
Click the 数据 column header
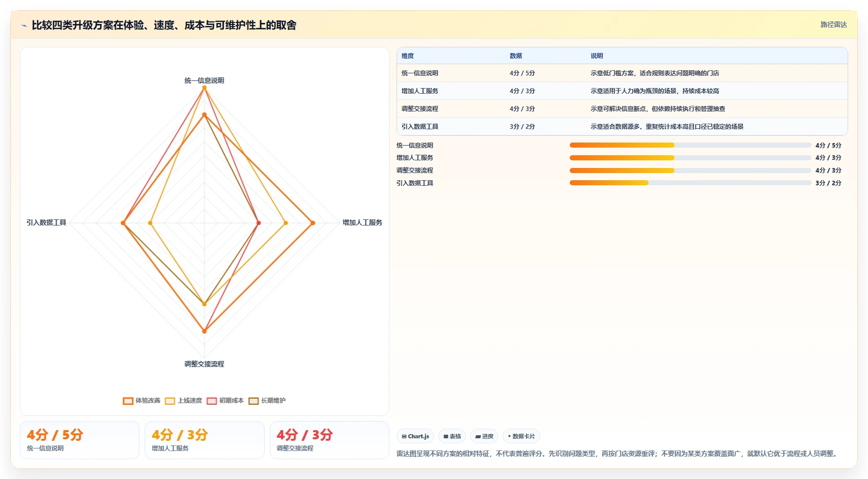(516, 56)
